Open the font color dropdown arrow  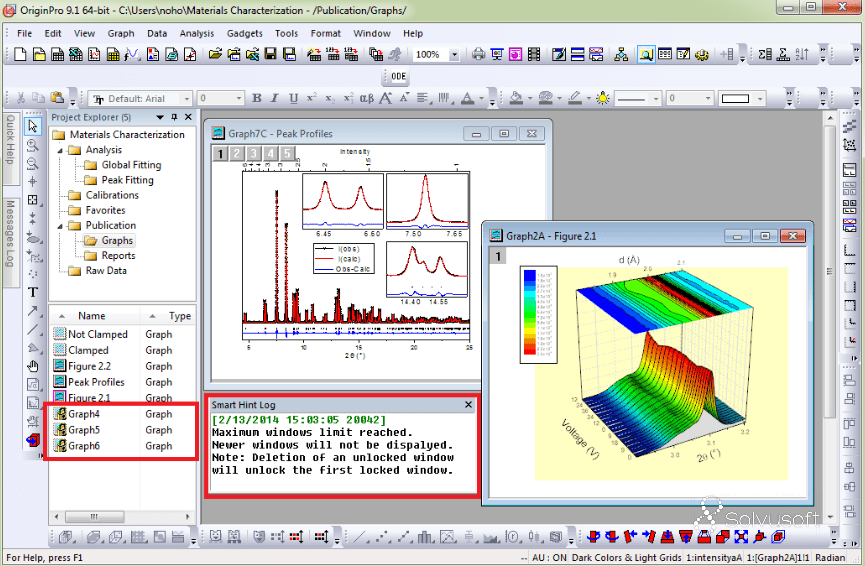pos(482,99)
